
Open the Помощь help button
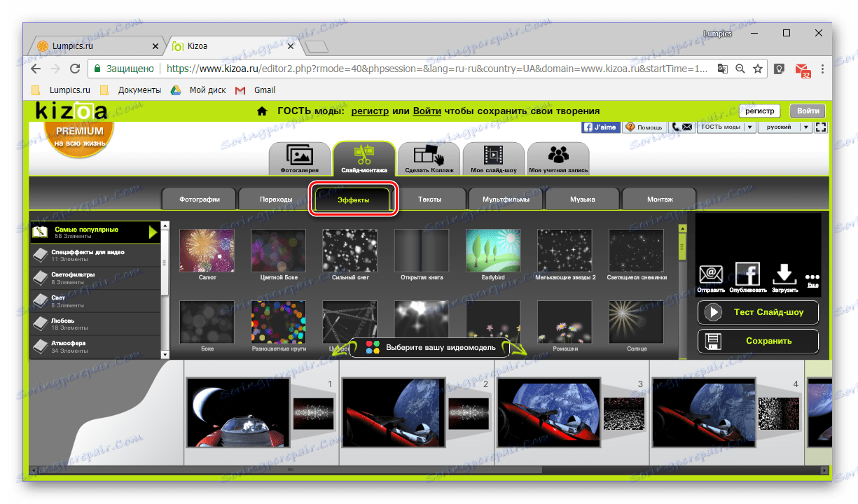coord(644,127)
